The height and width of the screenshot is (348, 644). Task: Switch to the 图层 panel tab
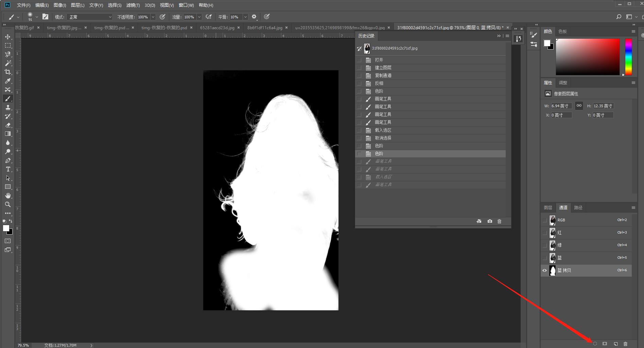pyautogui.click(x=548, y=207)
